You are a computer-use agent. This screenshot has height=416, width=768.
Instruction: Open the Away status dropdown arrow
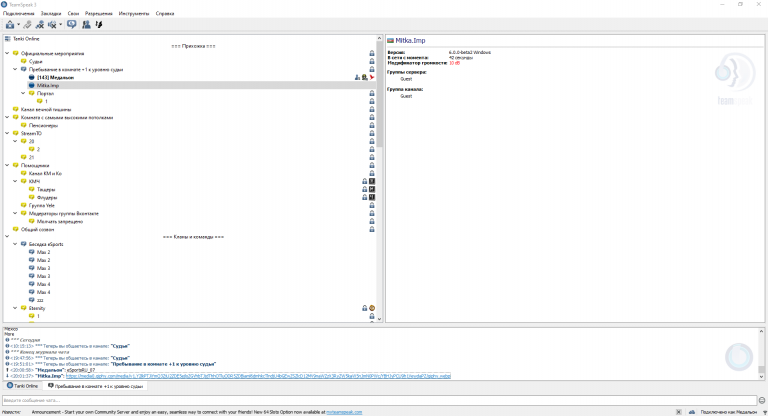[x=60, y=24]
